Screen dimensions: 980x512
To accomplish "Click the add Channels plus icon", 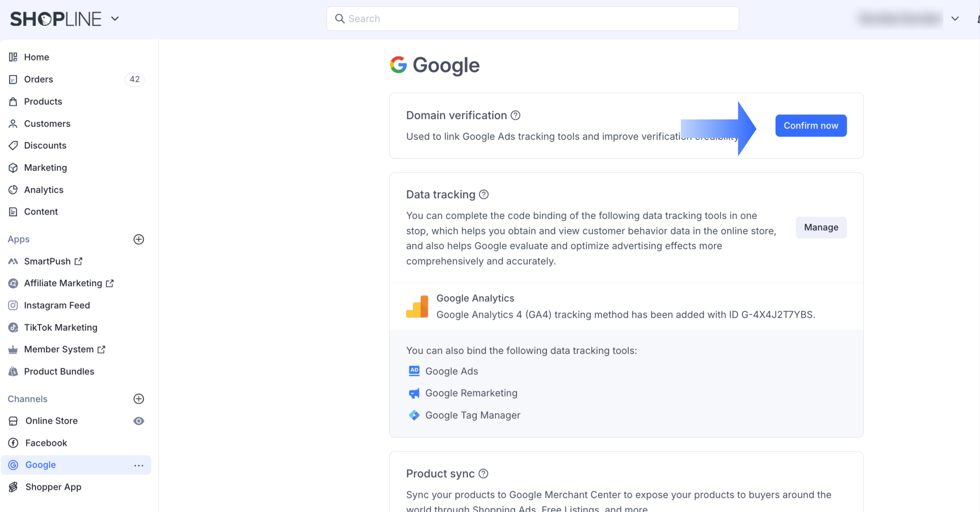I will (138, 399).
